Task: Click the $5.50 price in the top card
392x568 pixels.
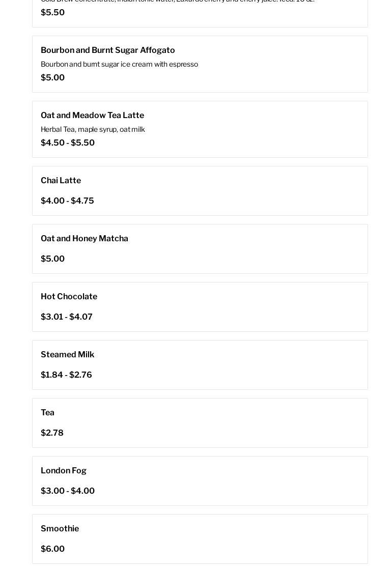Action: click(x=52, y=13)
